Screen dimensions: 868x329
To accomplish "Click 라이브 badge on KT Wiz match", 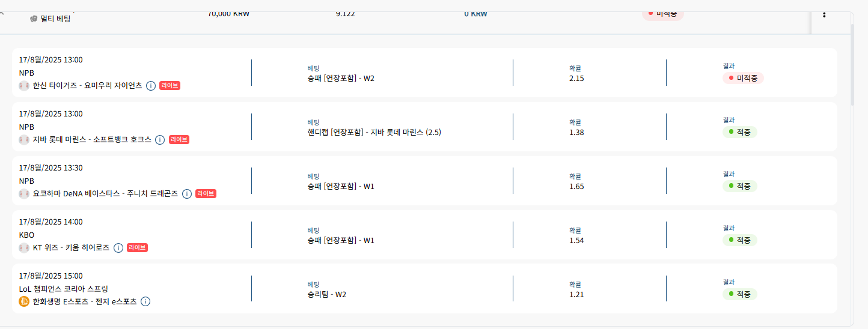I will tap(137, 247).
